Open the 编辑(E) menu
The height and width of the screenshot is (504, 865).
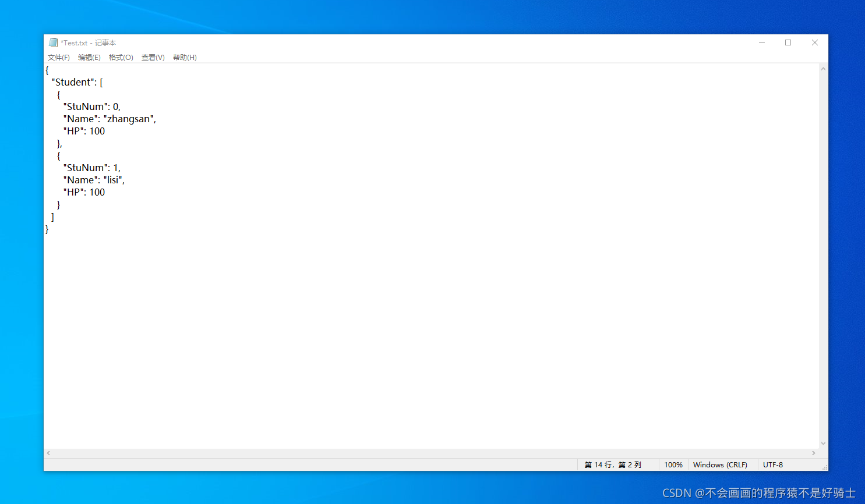pos(89,57)
